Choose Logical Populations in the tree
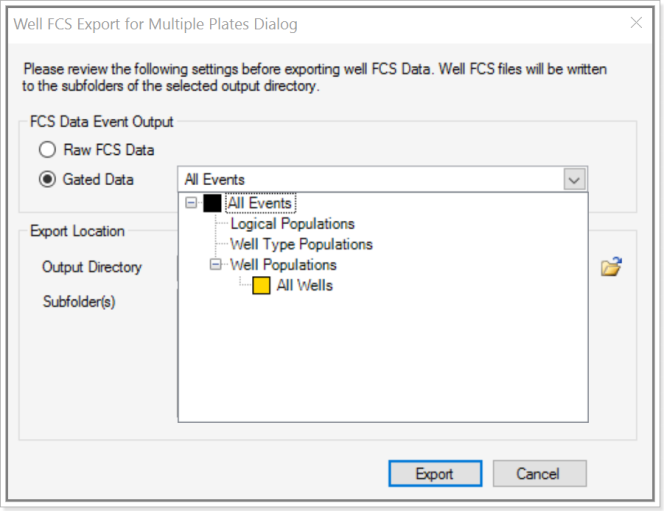The width and height of the screenshot is (664, 511). pyautogui.click(x=292, y=224)
